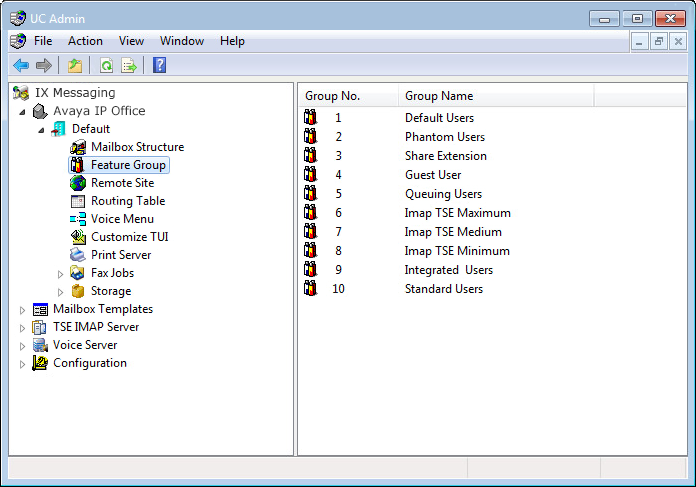Select Remote Site in the tree
The image size is (696, 487).
(123, 183)
